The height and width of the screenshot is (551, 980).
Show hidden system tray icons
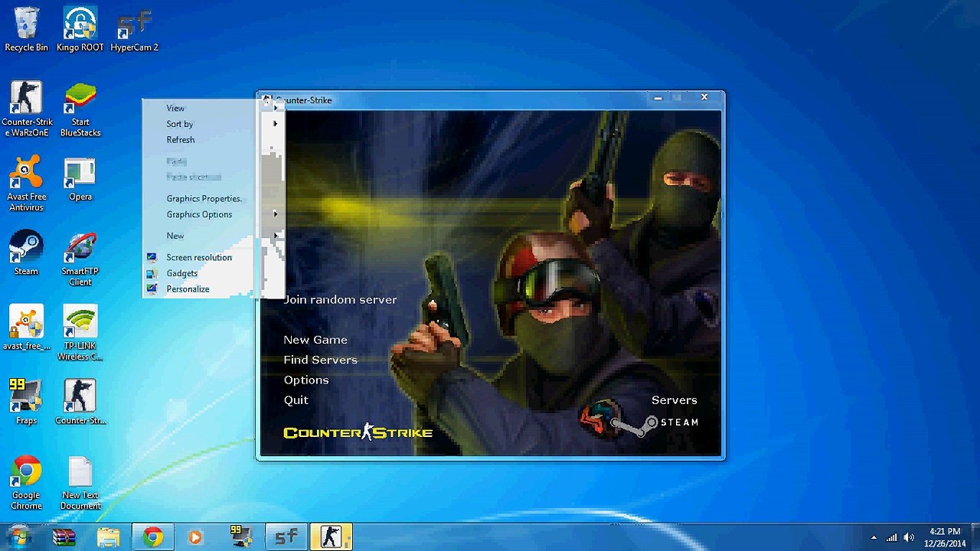874,537
